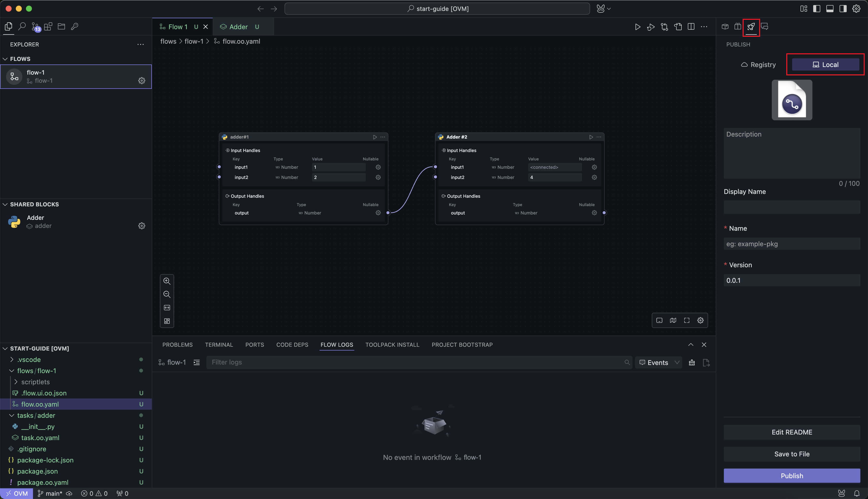Screen dimensions: 868x499
Task: Collapse the SHARED BLOCKS section
Action: click(x=6, y=204)
